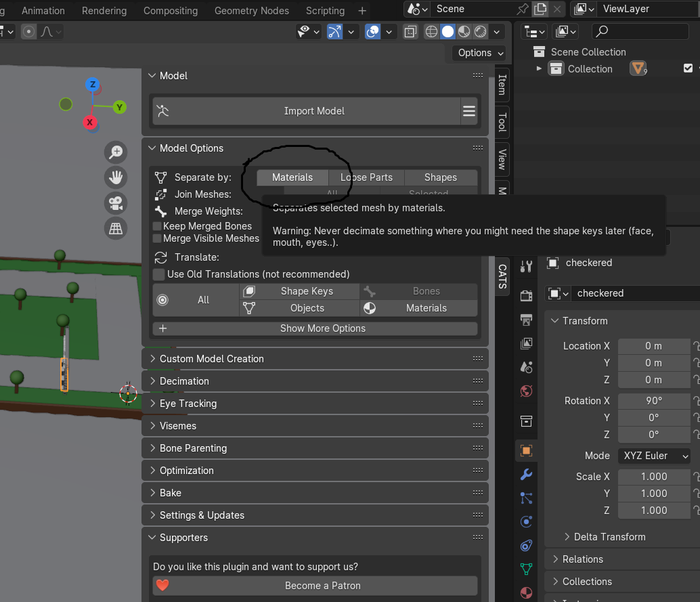Toggle viewport gizmos button
This screenshot has width=700, height=602.
click(335, 32)
